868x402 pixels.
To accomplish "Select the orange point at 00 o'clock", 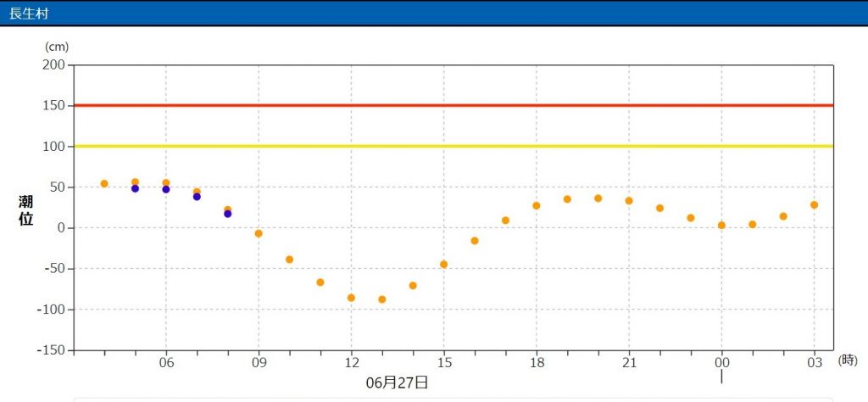I will (722, 226).
